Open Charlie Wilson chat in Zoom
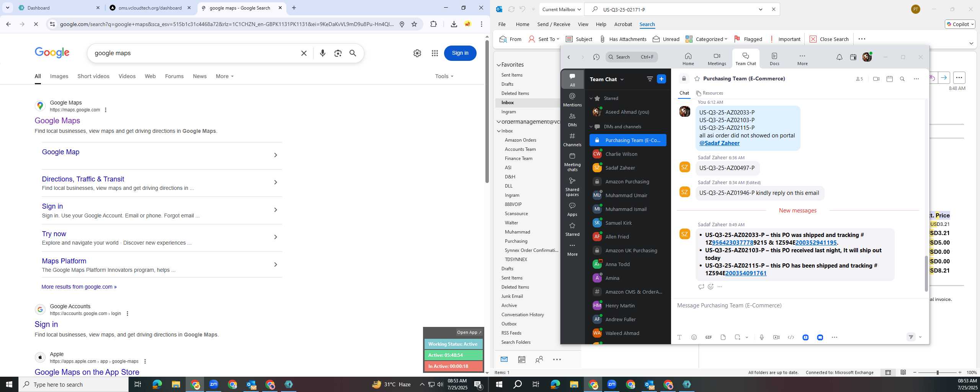Viewport: 980px width, 392px height. click(628, 154)
